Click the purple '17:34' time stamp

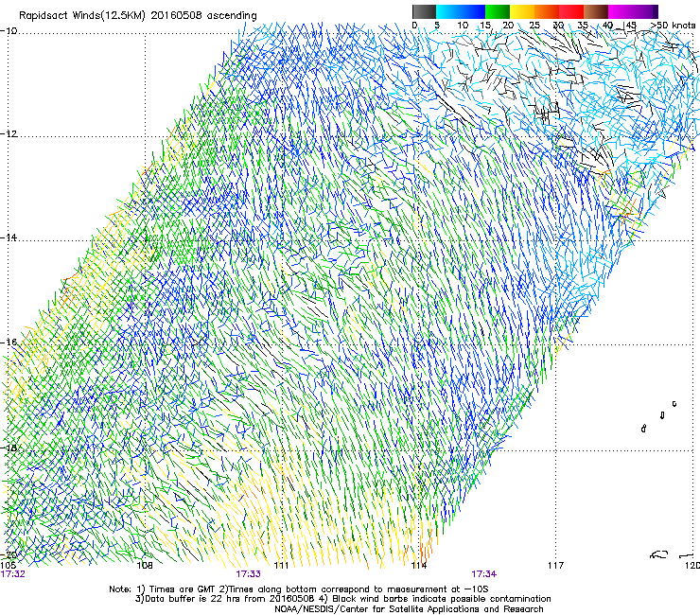coord(484,574)
